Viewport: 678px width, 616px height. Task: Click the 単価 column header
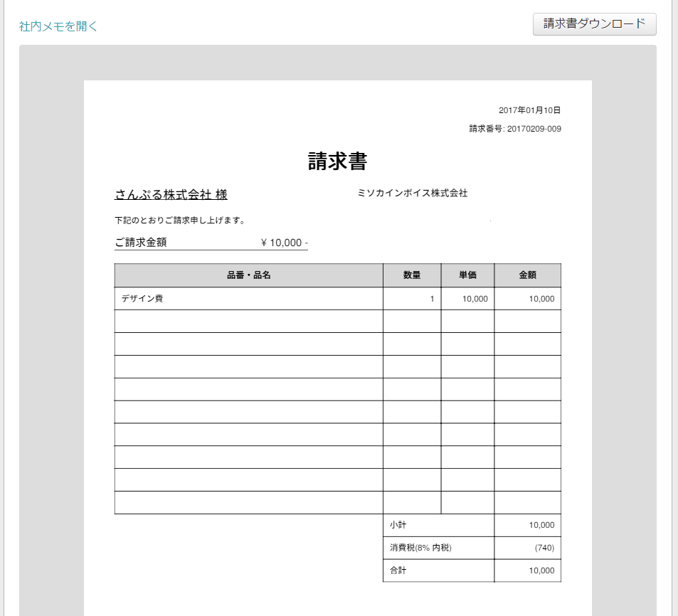tap(467, 275)
